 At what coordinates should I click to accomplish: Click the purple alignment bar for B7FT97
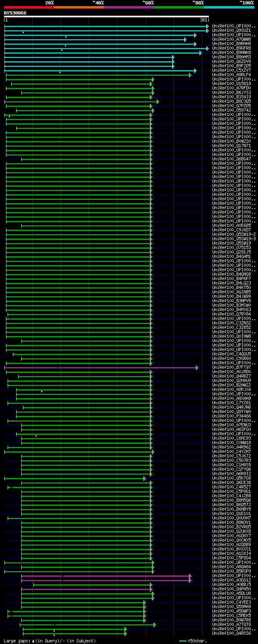pyautogui.click(x=101, y=368)
